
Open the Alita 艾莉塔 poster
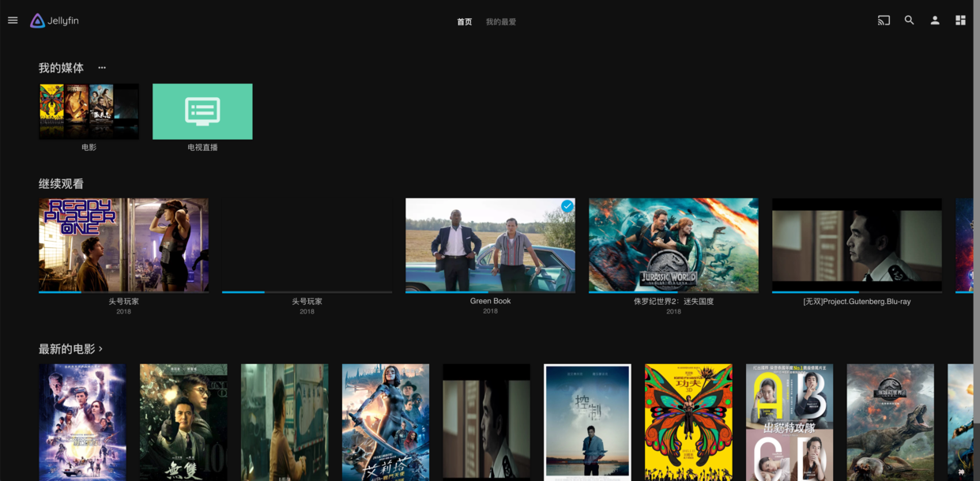coord(386,423)
